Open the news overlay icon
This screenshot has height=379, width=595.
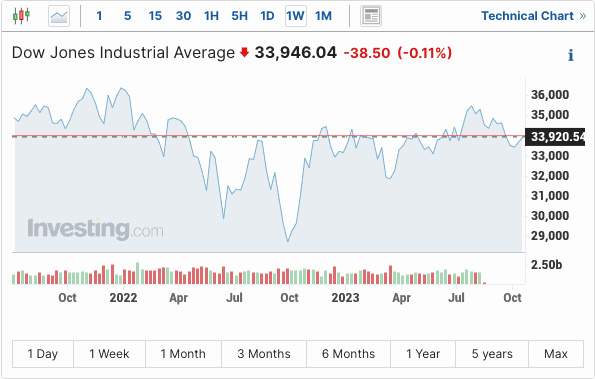pos(371,16)
